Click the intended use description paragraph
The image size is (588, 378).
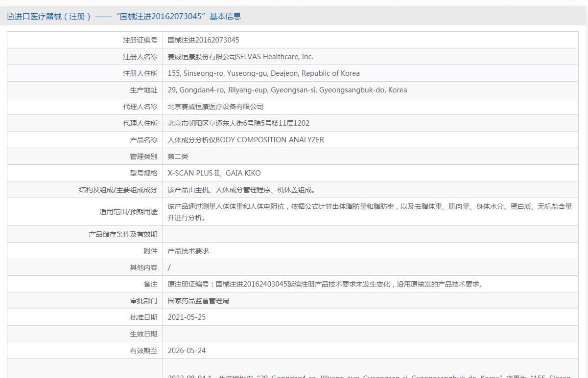coord(370,212)
